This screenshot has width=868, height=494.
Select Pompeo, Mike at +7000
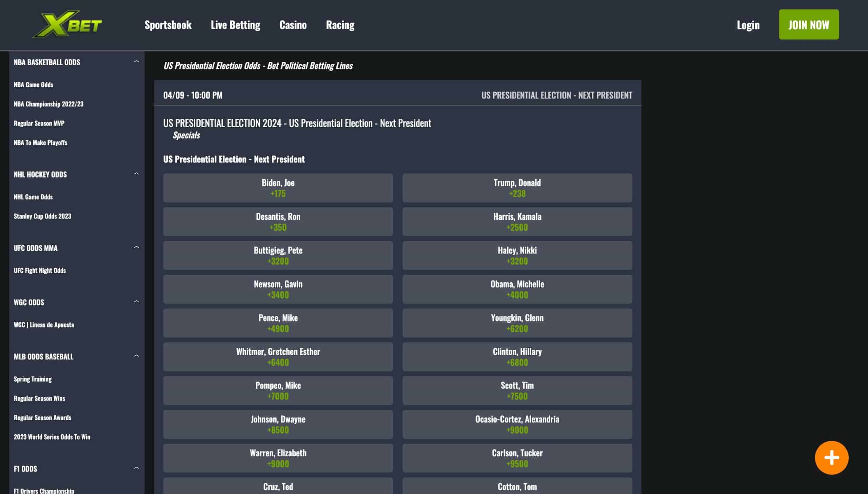pyautogui.click(x=278, y=391)
